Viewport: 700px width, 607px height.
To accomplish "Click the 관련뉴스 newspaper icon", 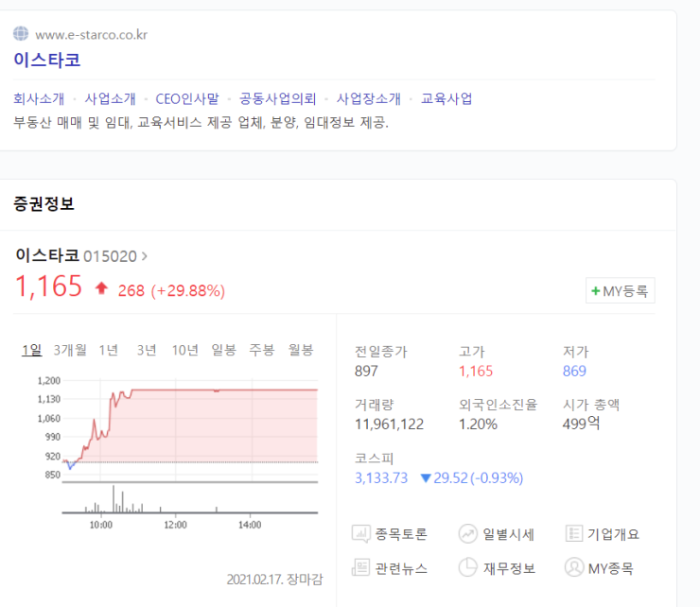I will 360,567.
